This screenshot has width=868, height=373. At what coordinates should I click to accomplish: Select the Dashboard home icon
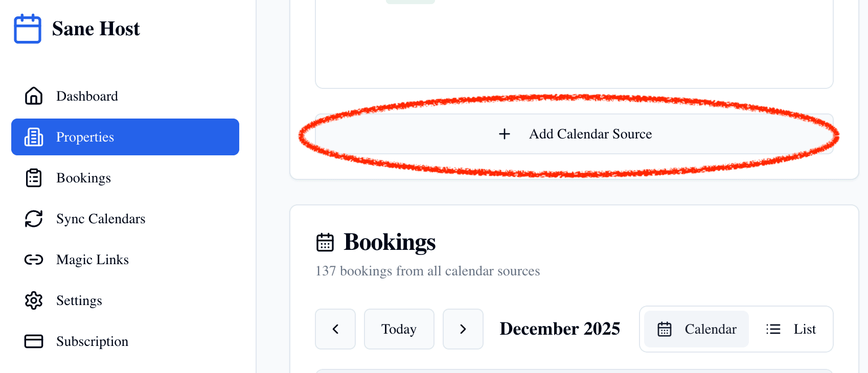click(x=33, y=96)
